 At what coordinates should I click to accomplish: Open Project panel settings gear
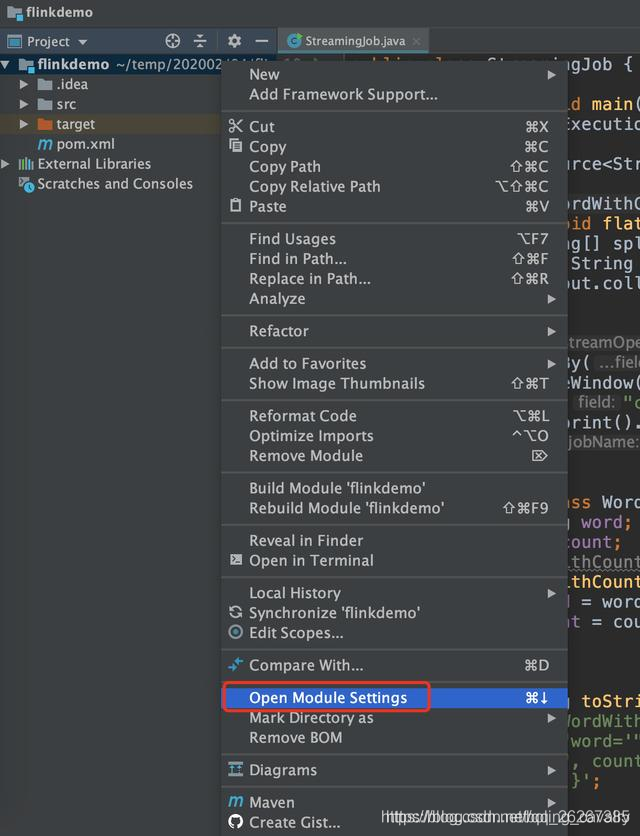pyautogui.click(x=234, y=41)
